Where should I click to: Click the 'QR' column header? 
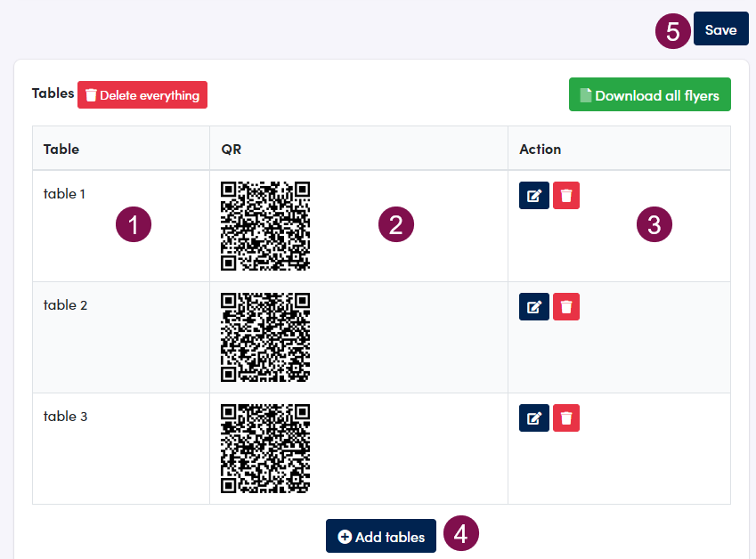pos(359,149)
